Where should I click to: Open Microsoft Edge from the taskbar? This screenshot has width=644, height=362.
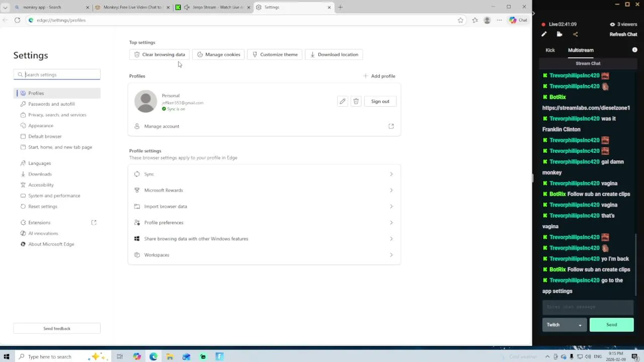click(x=153, y=356)
